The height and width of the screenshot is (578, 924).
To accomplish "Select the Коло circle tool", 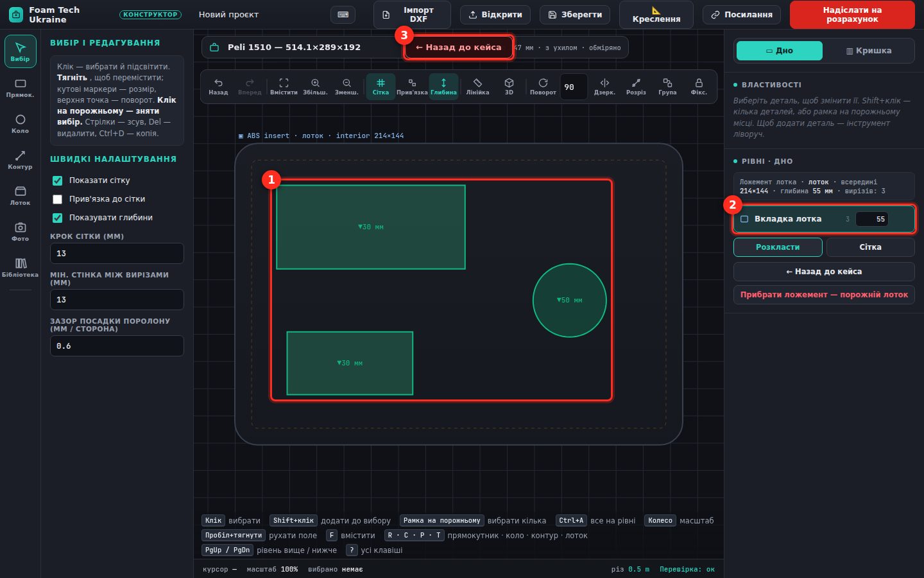I will click(x=20, y=124).
